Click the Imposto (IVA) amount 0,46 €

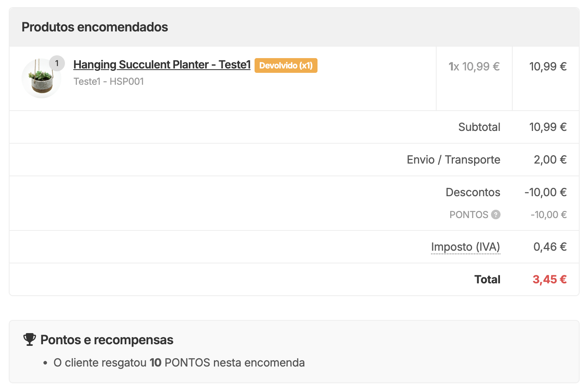(x=550, y=247)
